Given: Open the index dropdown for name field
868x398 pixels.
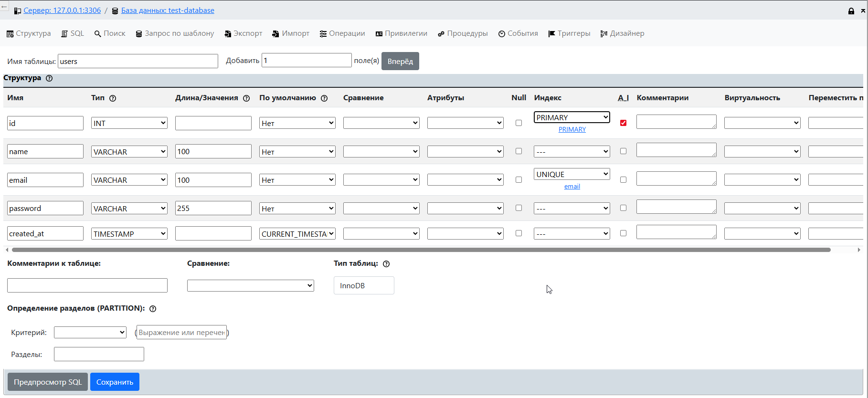Looking at the screenshot, I should point(572,152).
